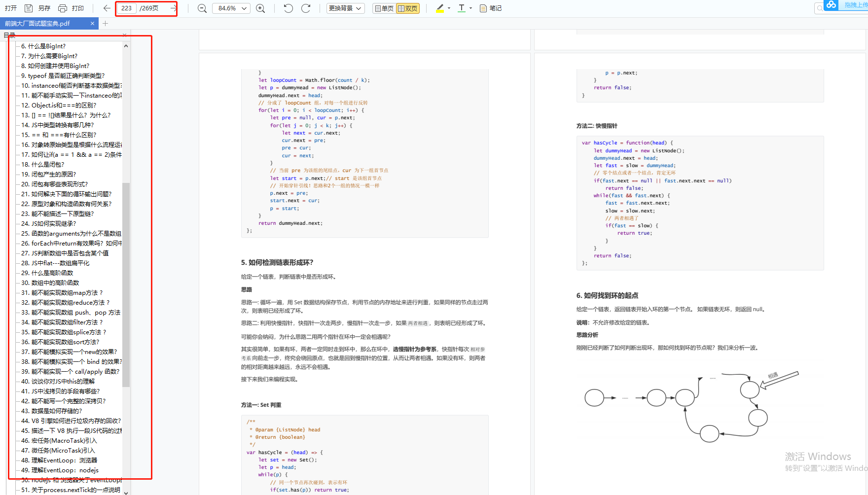The image size is (868, 495).
Task: Open outline item 18. 什么是闭包?
Action: (x=43, y=164)
